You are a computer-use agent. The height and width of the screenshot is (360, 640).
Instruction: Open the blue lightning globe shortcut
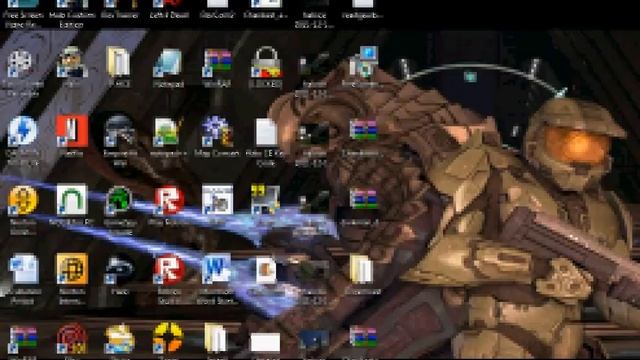[22, 131]
